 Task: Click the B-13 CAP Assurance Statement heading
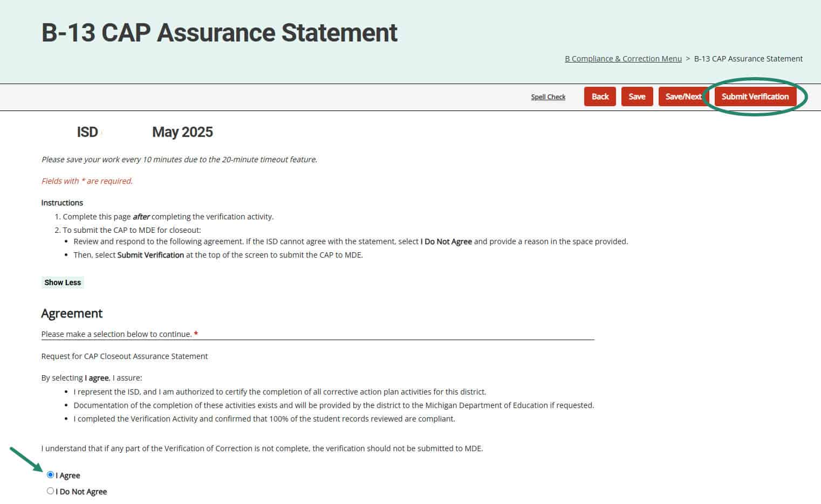click(220, 32)
